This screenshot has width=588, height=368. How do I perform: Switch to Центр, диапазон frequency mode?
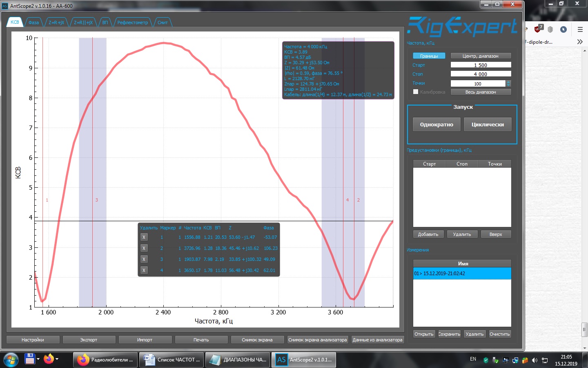pyautogui.click(x=480, y=56)
